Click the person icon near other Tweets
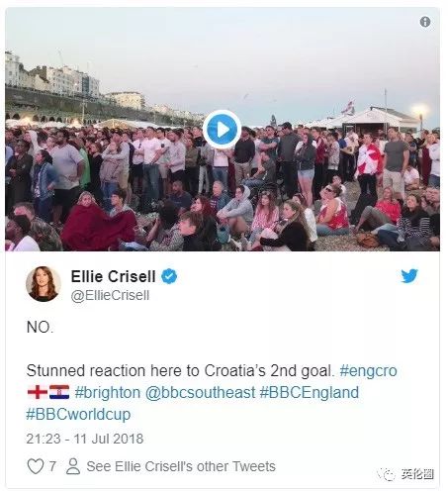Viewport: 448px width, 494px height. [73, 466]
